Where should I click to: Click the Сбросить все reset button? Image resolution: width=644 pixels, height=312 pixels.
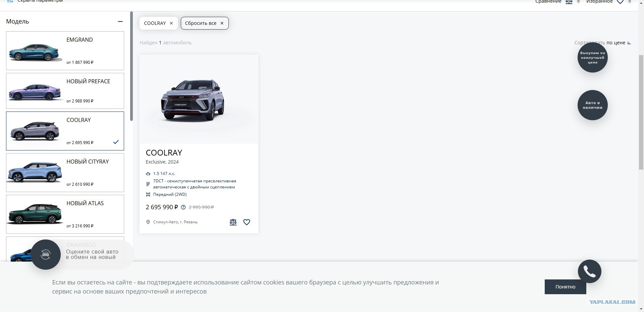click(x=205, y=23)
